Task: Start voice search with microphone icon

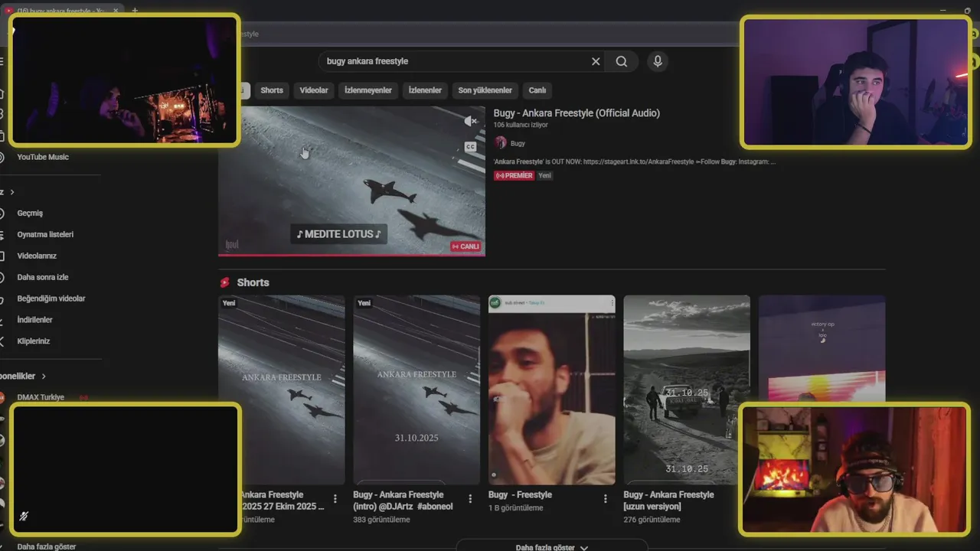Action: (658, 61)
